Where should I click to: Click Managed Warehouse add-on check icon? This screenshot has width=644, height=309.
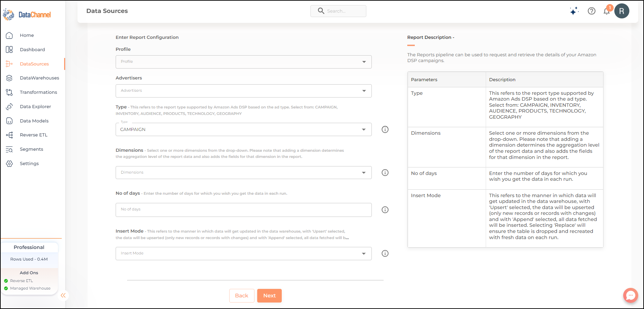(x=6, y=289)
